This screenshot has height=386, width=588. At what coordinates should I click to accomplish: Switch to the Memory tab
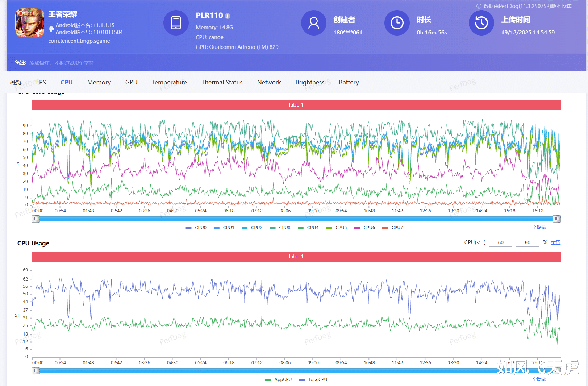point(99,82)
